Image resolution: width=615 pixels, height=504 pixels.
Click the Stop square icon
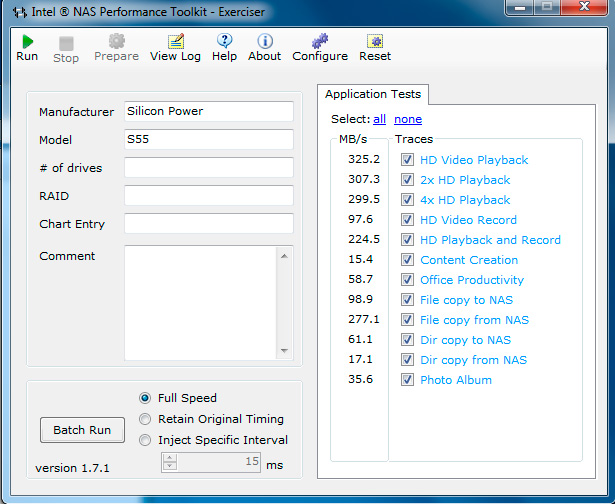66,44
